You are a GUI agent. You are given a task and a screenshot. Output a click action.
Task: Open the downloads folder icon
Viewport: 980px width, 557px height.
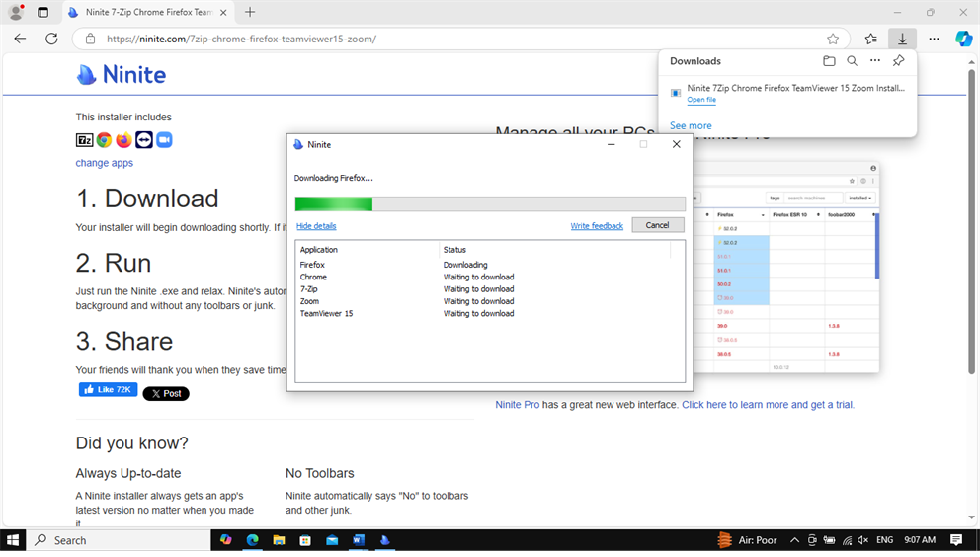(829, 61)
